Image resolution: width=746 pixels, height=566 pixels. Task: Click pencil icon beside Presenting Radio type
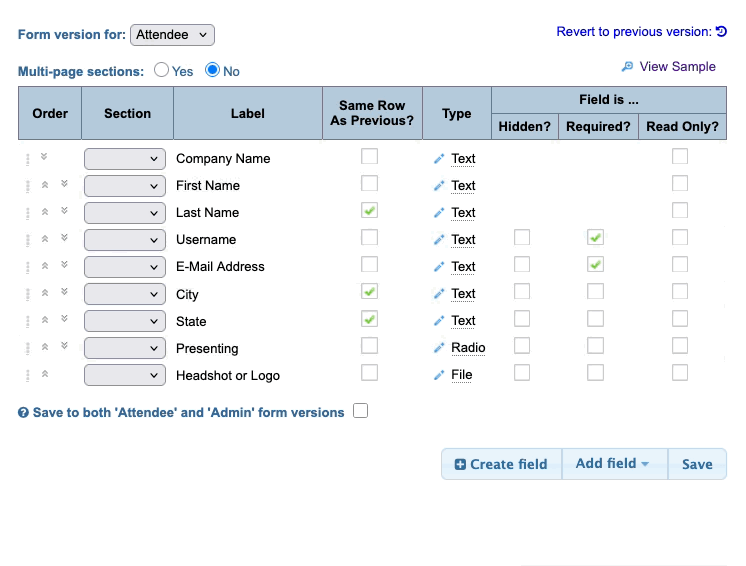(438, 348)
